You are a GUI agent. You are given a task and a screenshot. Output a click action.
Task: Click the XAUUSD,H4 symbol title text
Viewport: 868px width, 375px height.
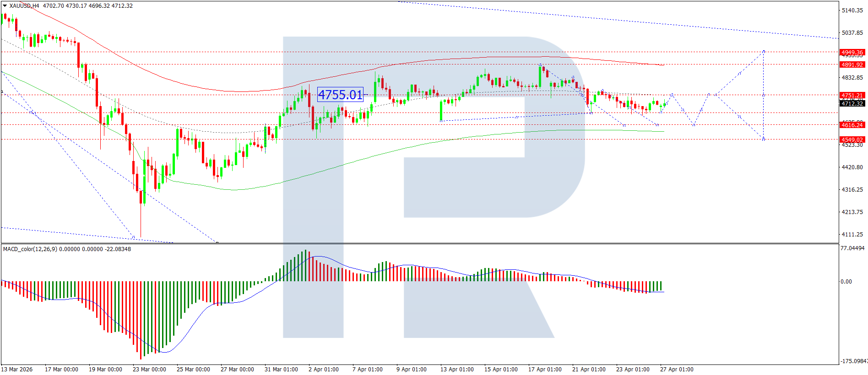tap(24, 6)
